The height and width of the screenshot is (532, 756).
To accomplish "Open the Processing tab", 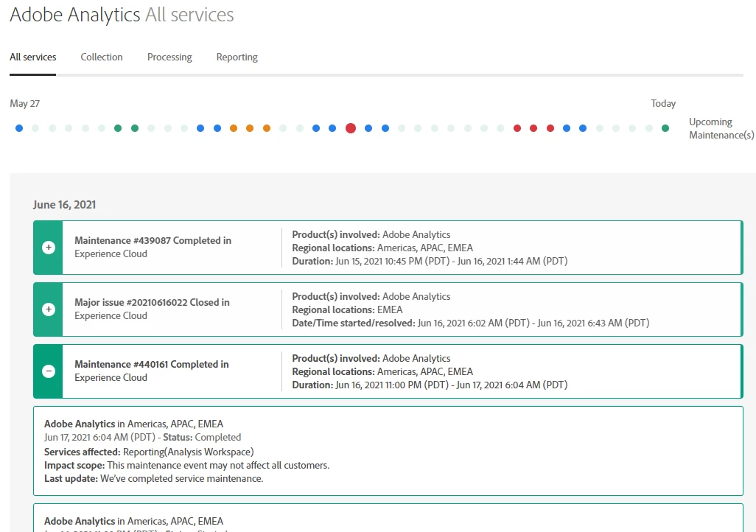I will pyautogui.click(x=169, y=57).
